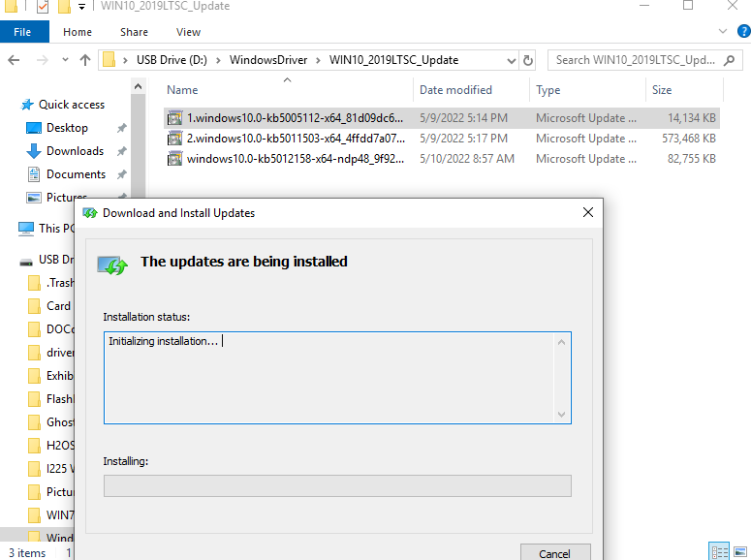Open the Share ribbon tab
The image size is (751, 560).
pos(134,32)
